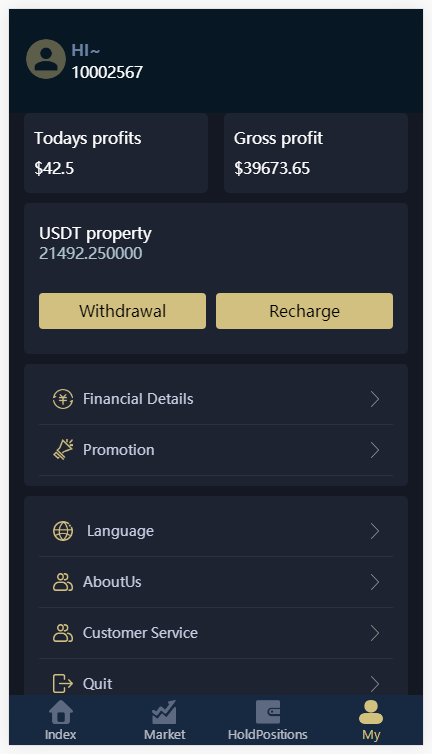This screenshot has height=754, width=432.
Task: Expand Financial Details via its chevron arrow
Action: [x=375, y=399]
